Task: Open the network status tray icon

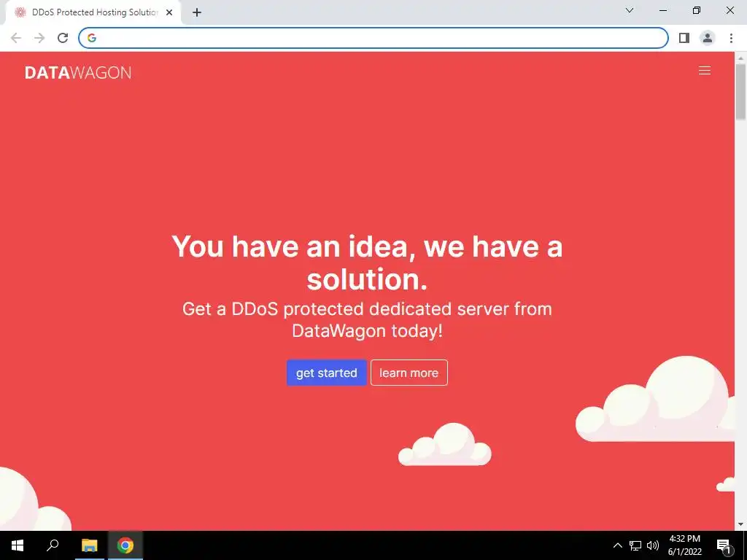Action: (x=635, y=545)
